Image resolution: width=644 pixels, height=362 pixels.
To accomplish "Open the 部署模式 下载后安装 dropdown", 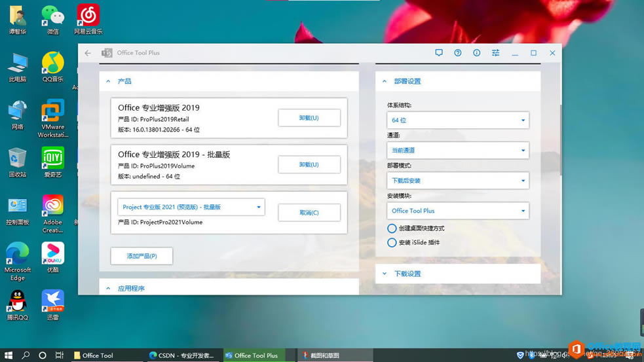I will point(457,181).
